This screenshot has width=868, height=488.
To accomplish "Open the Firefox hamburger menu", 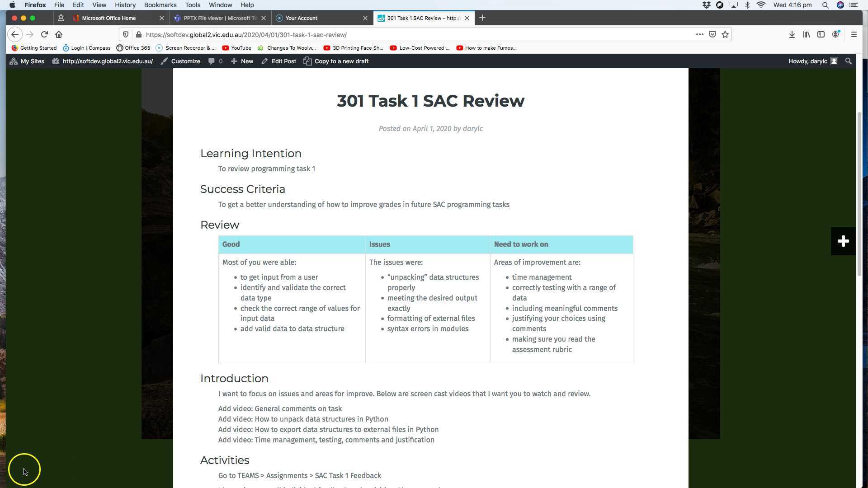I will (854, 34).
